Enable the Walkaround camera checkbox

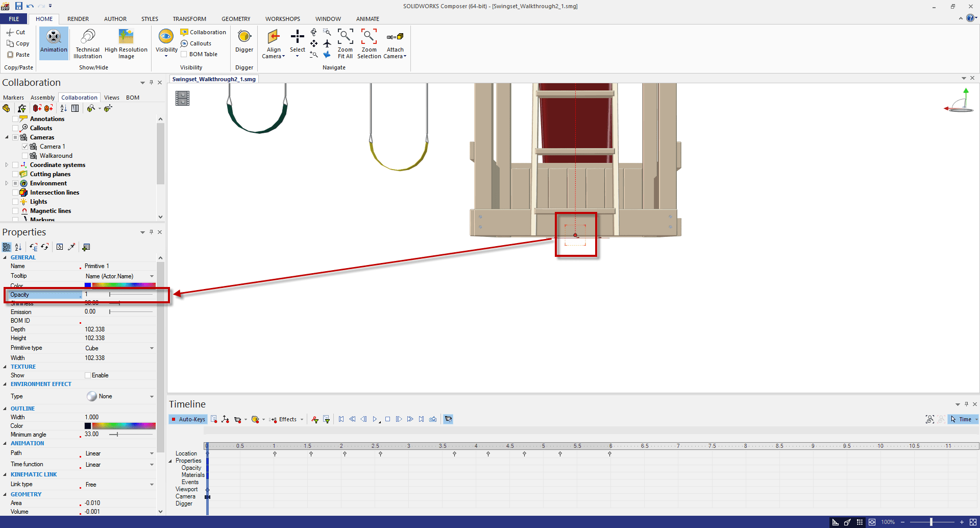pos(25,156)
